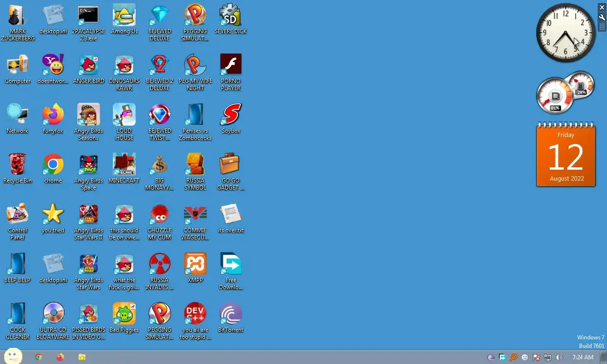Open the Angry Birds Star Wars shortcut
607x364 pixels.
(x=88, y=271)
